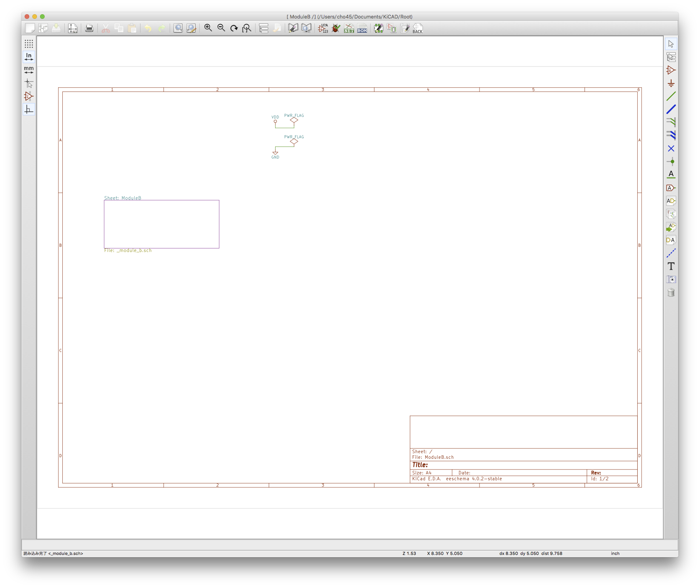Open the Annotate schematic components dialog

click(323, 28)
